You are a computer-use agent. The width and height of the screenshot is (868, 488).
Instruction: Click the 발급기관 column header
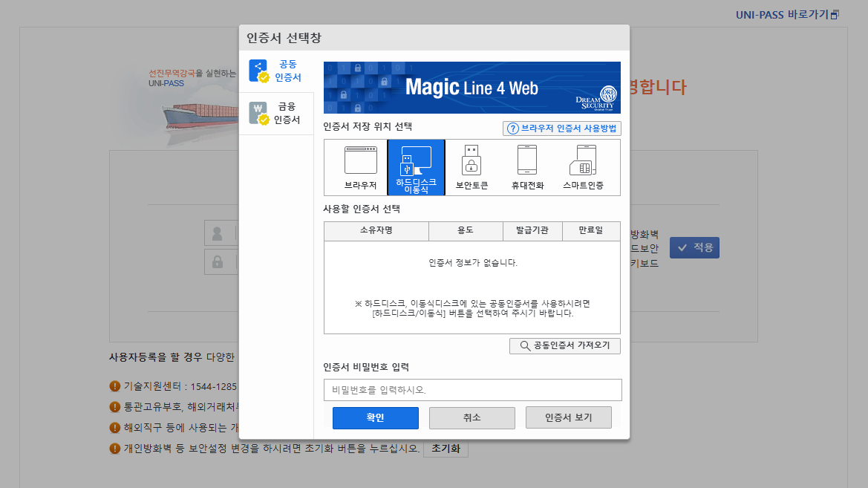pos(532,230)
